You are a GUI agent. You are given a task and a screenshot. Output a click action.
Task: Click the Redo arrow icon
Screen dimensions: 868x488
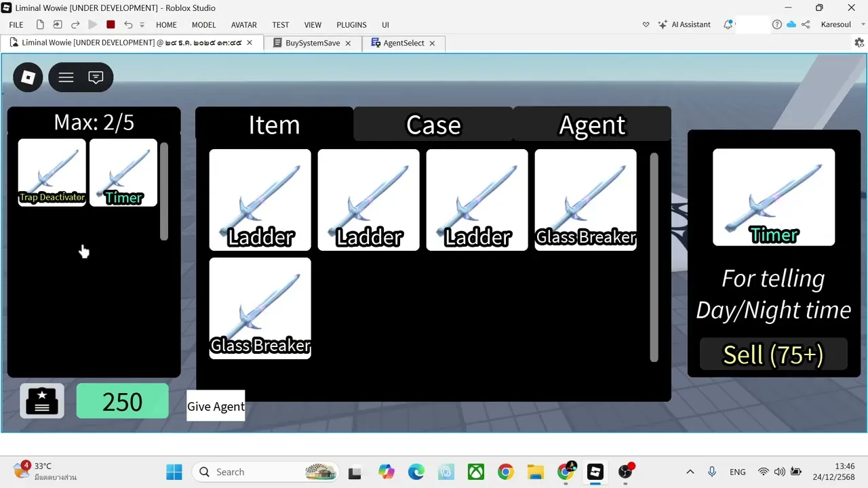(x=75, y=24)
